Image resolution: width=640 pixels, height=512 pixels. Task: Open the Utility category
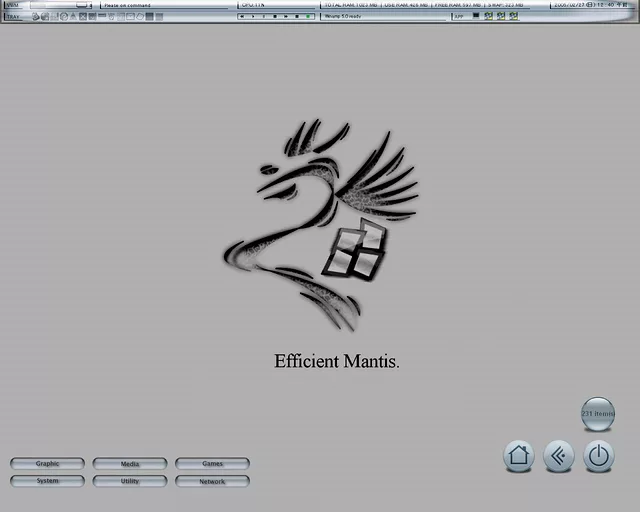130,481
